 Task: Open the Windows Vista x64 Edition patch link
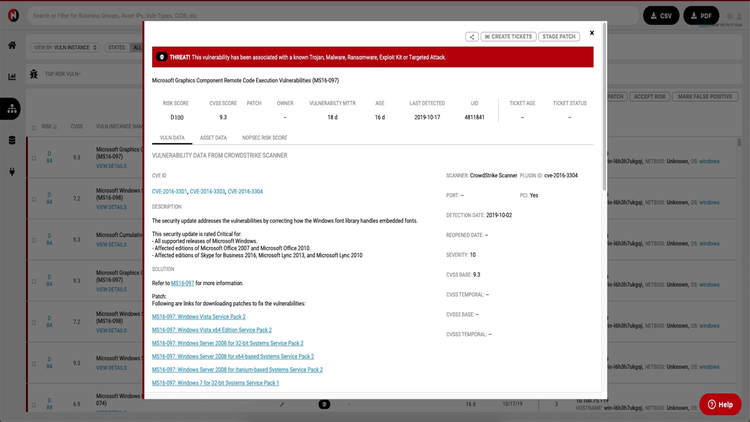point(211,330)
